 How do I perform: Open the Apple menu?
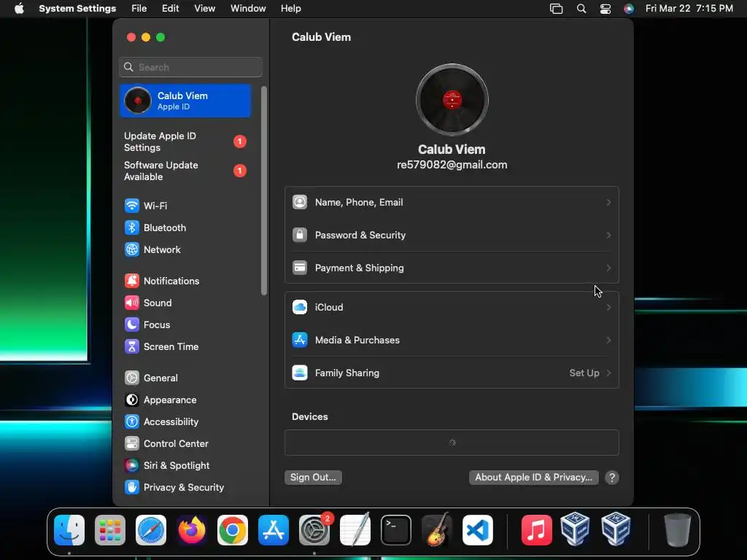coord(19,9)
